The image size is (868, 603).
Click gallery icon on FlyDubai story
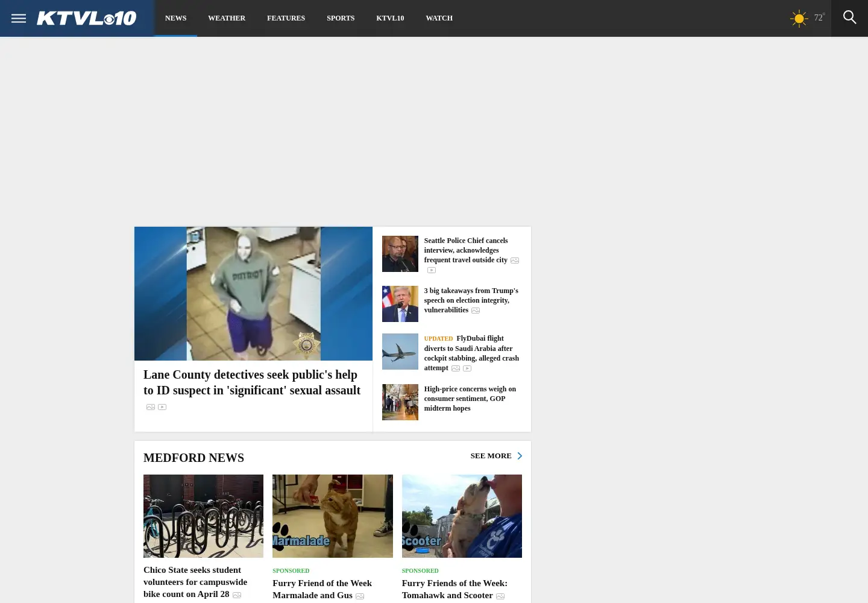pyautogui.click(x=456, y=368)
